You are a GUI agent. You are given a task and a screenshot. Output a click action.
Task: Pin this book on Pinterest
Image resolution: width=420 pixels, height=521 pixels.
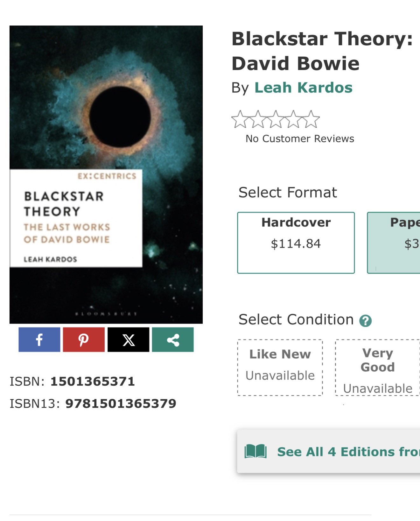[x=84, y=339]
